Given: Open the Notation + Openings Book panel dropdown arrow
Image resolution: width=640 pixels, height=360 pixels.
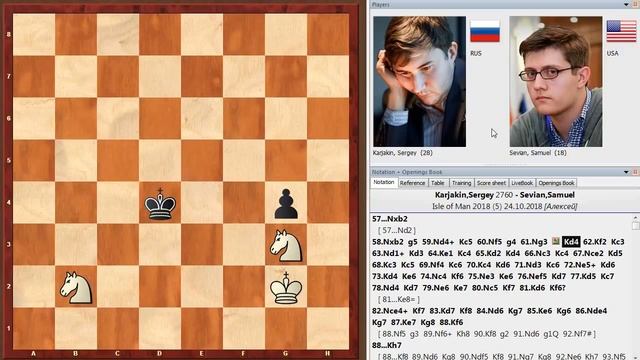Looking at the screenshot, I should 627,172.
